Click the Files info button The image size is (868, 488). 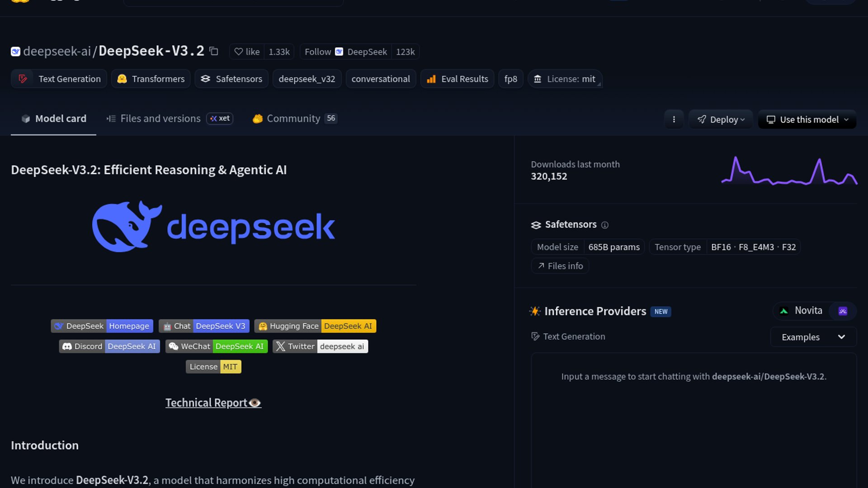tap(560, 266)
